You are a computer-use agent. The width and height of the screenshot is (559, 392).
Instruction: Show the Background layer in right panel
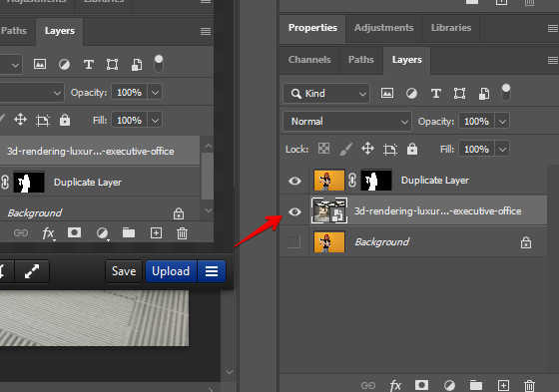coord(293,242)
